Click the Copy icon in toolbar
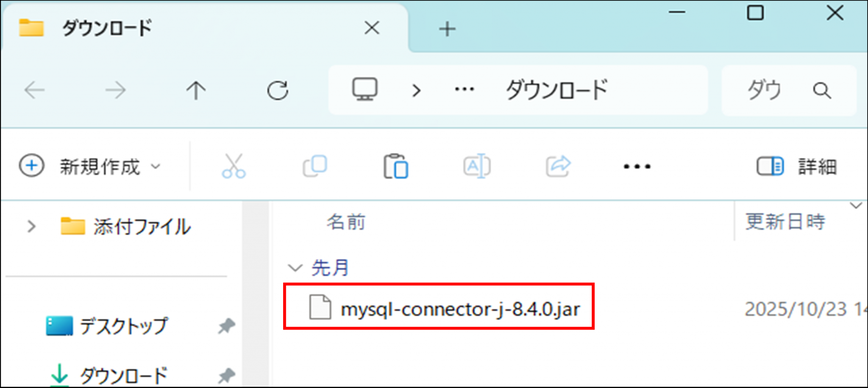Screen dimensions: 868x388 click(x=314, y=166)
